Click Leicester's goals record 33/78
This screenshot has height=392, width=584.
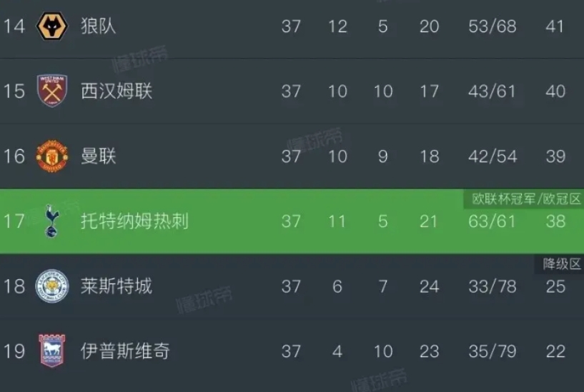[493, 286]
